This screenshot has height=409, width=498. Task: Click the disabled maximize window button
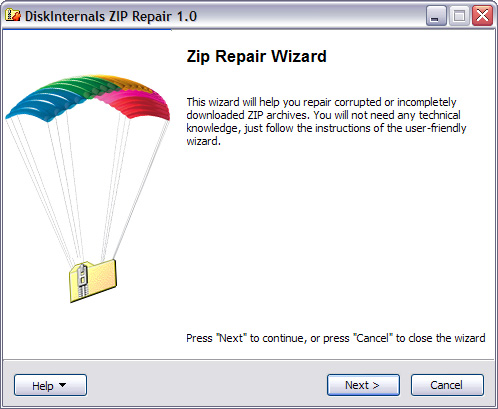coord(459,16)
